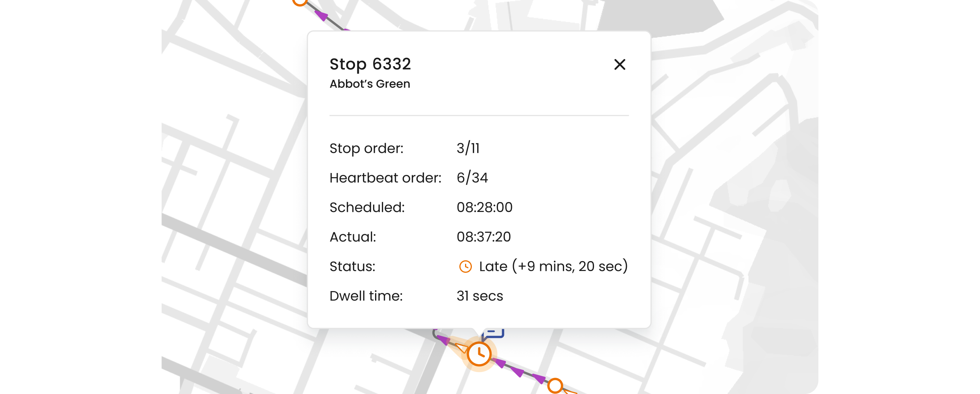Close the Stop 6332 popup
Viewport: 980px width, 394px height.
click(620, 64)
